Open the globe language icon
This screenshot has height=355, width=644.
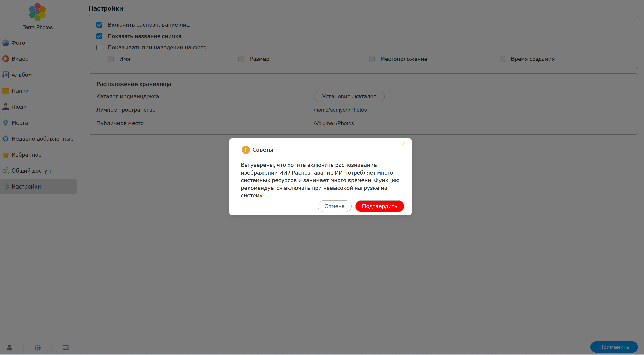38,347
